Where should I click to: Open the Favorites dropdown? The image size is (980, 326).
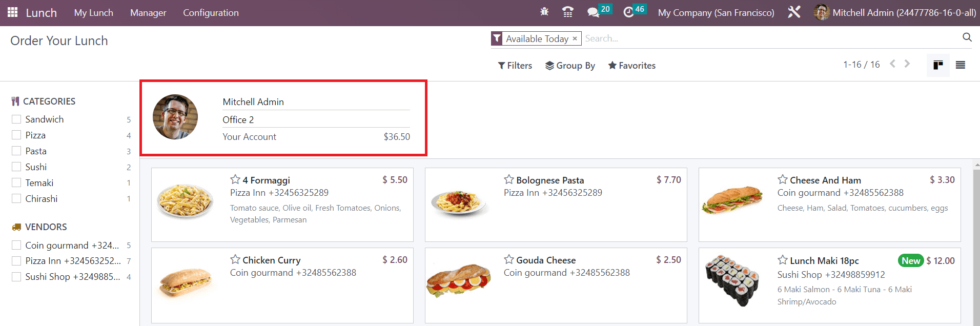point(632,66)
